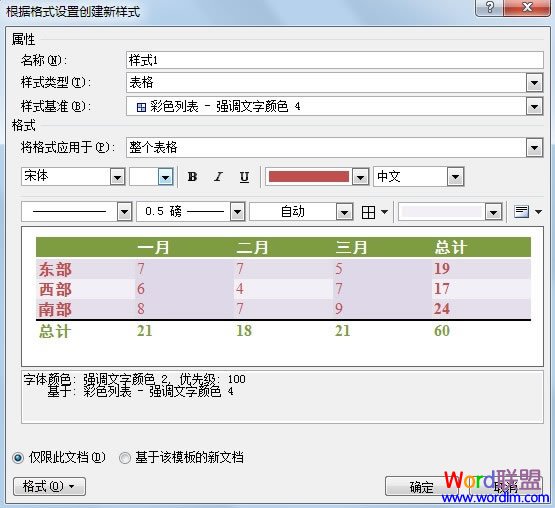Click 一月 header in preview table
Image resolution: width=555 pixels, height=508 pixels.
coord(153,247)
